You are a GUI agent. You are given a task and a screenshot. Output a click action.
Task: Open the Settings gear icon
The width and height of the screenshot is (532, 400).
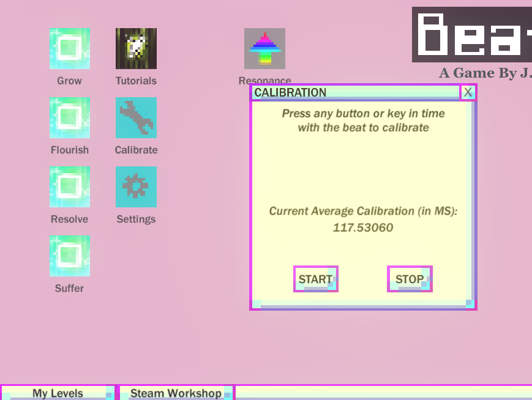(136, 187)
